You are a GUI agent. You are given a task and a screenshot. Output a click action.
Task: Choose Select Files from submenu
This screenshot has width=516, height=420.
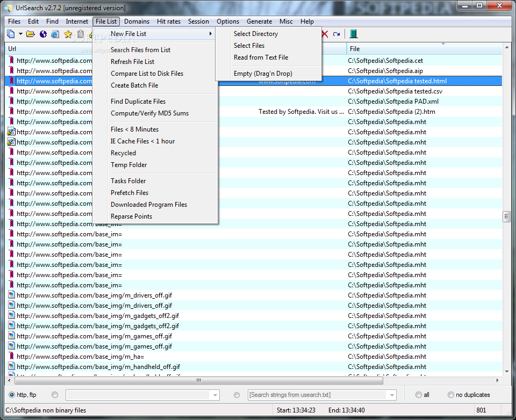click(268, 46)
